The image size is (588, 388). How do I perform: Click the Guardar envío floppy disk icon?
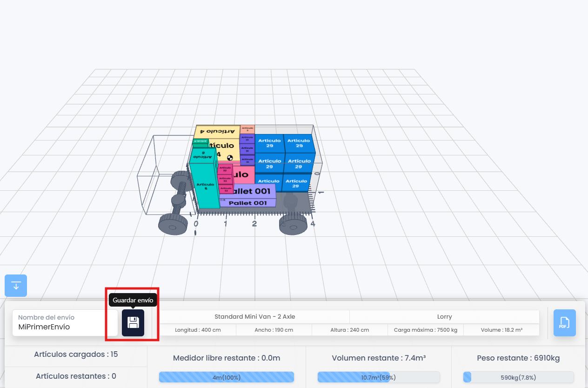click(133, 323)
